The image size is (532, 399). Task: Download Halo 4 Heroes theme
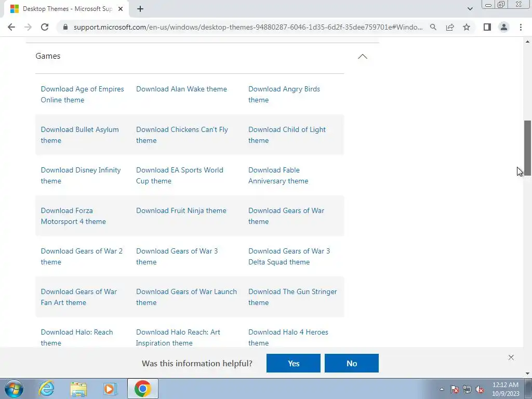point(288,337)
